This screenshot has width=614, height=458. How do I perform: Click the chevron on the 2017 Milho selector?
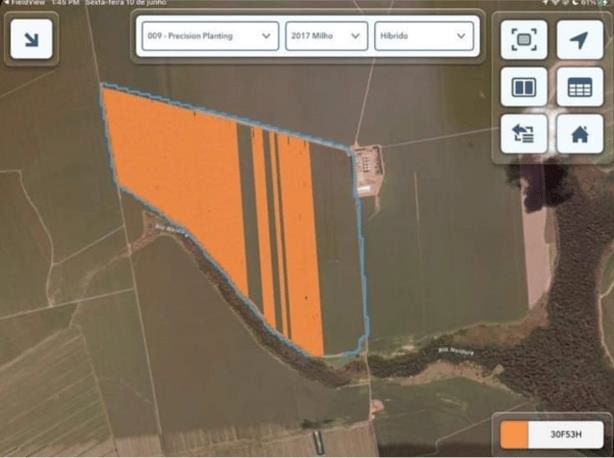tap(356, 37)
